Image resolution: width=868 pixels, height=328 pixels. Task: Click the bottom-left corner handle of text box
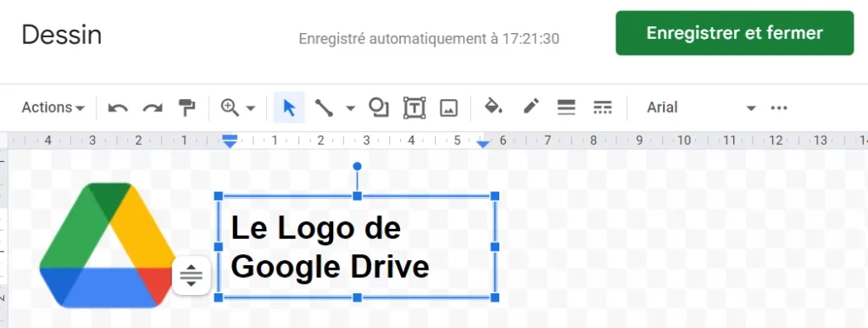(218, 297)
